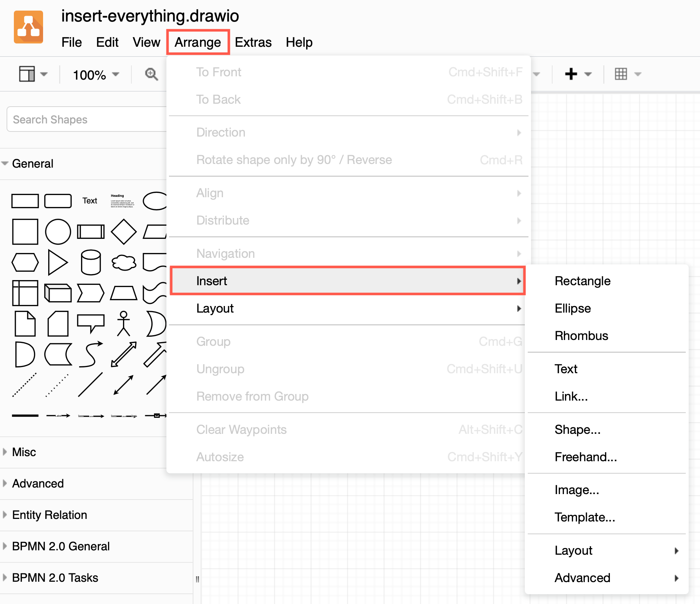Click the plus icon to insert a shape
The height and width of the screenshot is (604, 700).
571,74
